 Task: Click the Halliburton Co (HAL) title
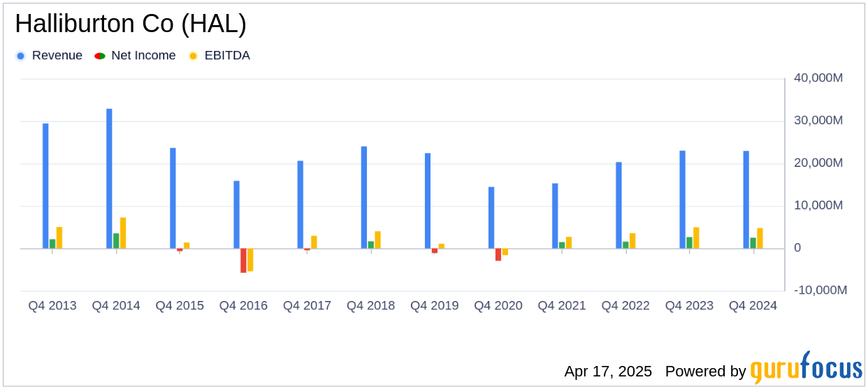131,24
